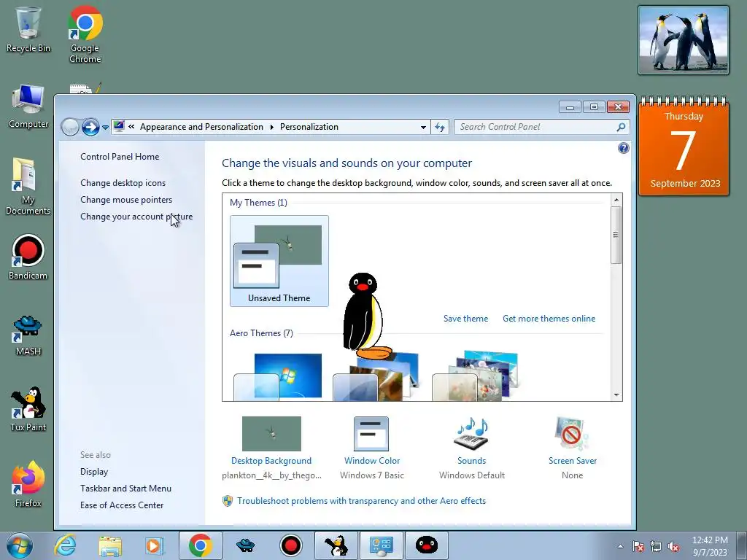Select the Windows 7 Aero theme thumbnail
Viewport: 747px width, 560px height.
point(279,376)
